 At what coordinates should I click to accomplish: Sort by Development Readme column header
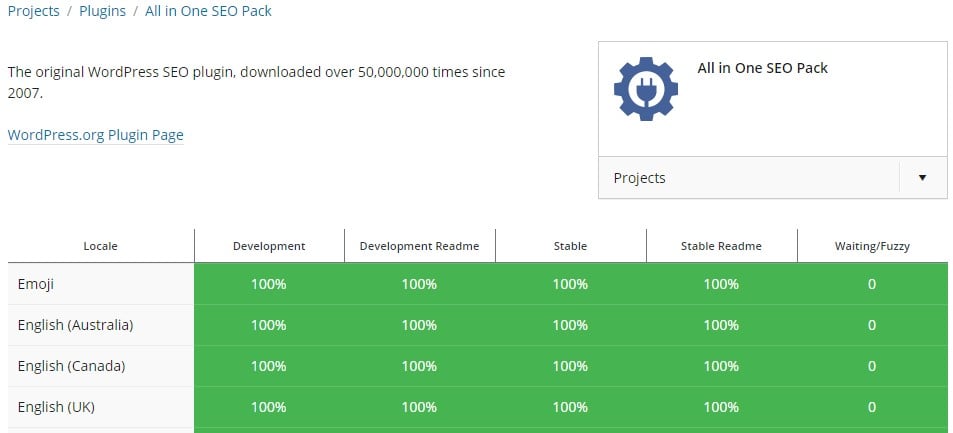tap(419, 246)
